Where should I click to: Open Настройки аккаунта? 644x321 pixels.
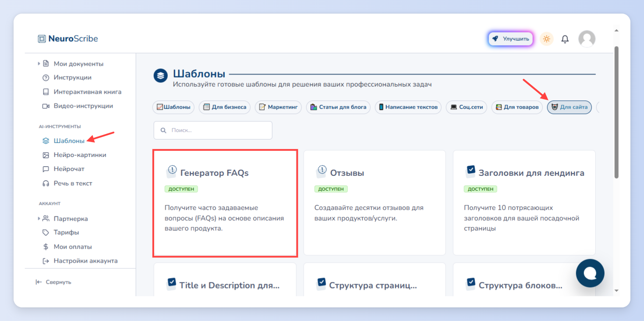pyautogui.click(x=85, y=260)
